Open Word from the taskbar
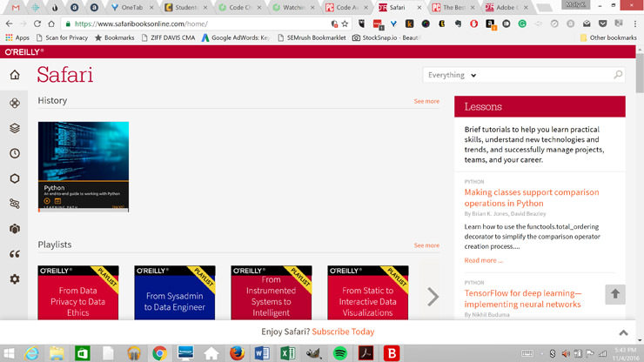 pos(262,353)
